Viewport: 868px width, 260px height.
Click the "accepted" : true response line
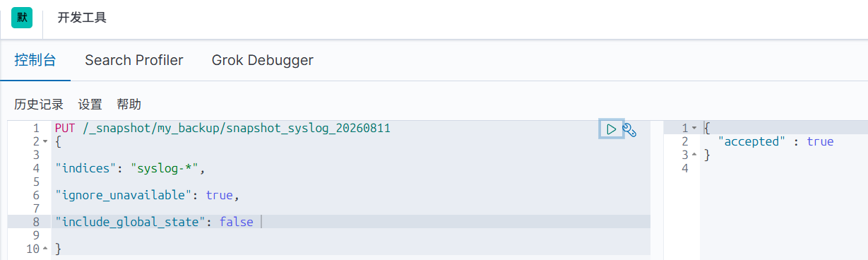775,141
